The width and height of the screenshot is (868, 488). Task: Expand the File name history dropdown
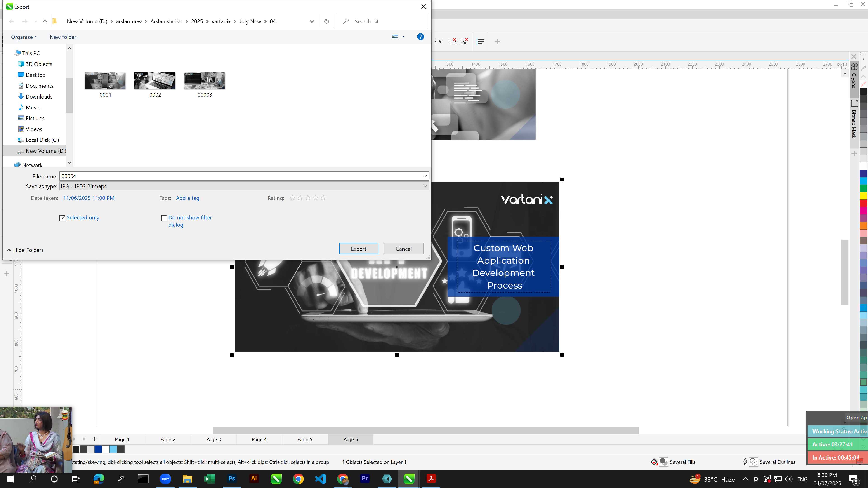[x=425, y=176]
